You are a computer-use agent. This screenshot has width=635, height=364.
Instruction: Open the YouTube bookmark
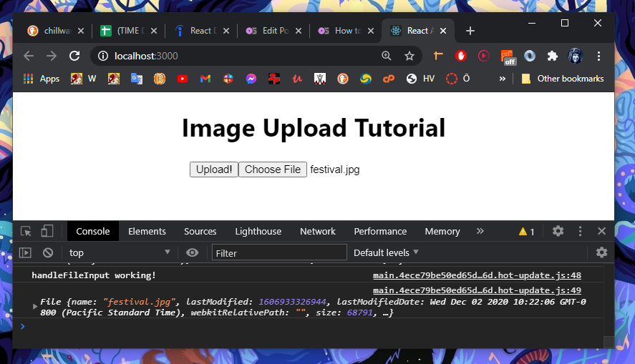[x=183, y=79]
